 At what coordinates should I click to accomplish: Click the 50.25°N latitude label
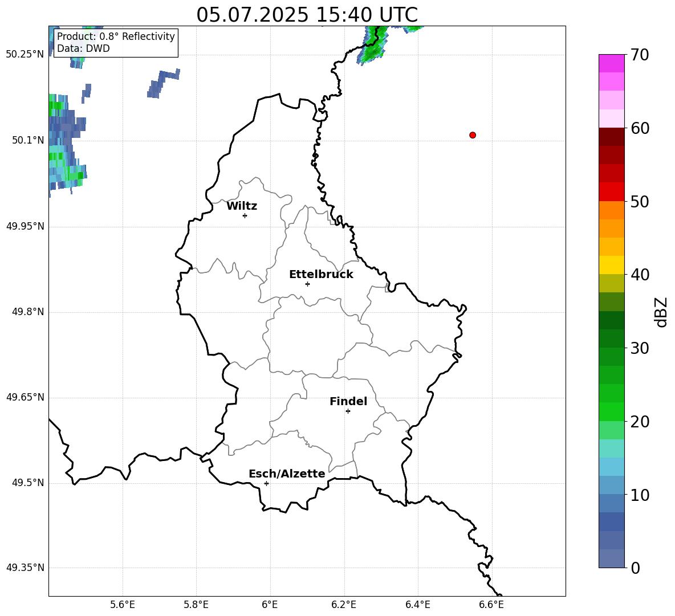tap(25, 55)
